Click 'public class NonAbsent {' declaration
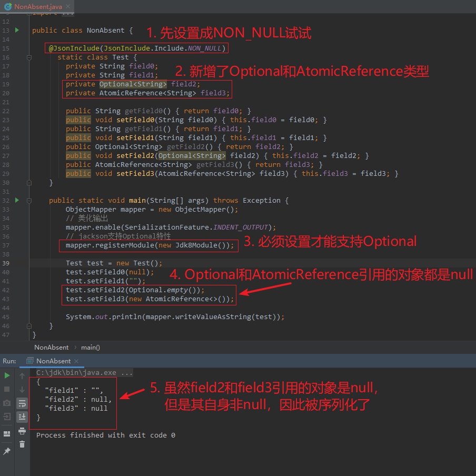The width and height of the screenshot is (476, 476). pyautogui.click(x=82, y=31)
